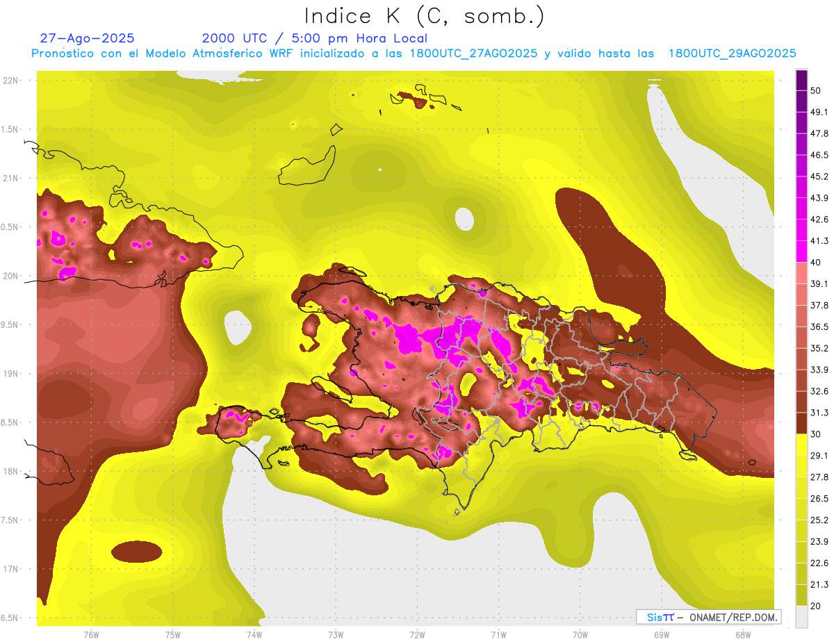This screenshot has height=644, width=834.
Task: Click the small grey oval north of Hispaniola
Action: pos(464,219)
